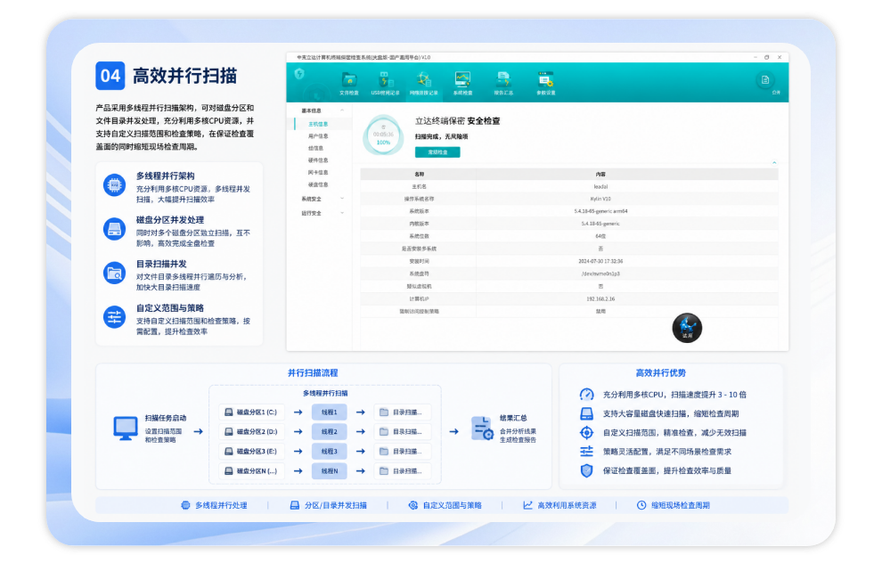The width and height of the screenshot is (882, 588).
Task: Click the circular 100% scan progress indicator
Action: pos(383,135)
